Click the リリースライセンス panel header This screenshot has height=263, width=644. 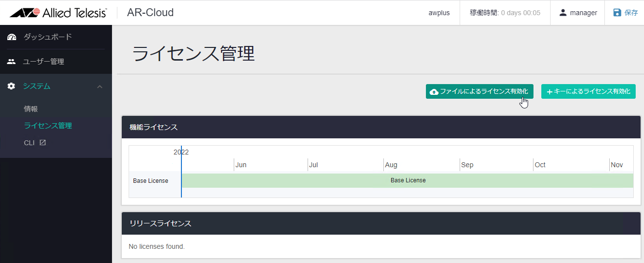click(381, 223)
